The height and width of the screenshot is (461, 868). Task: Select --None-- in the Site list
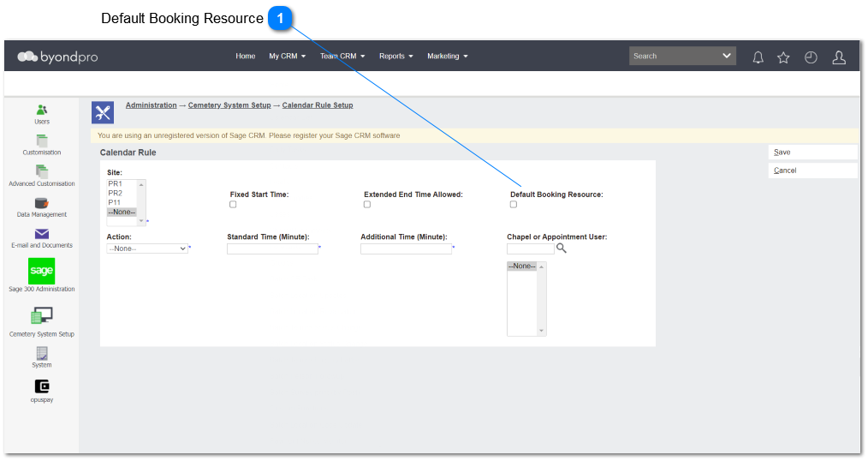[x=122, y=213]
